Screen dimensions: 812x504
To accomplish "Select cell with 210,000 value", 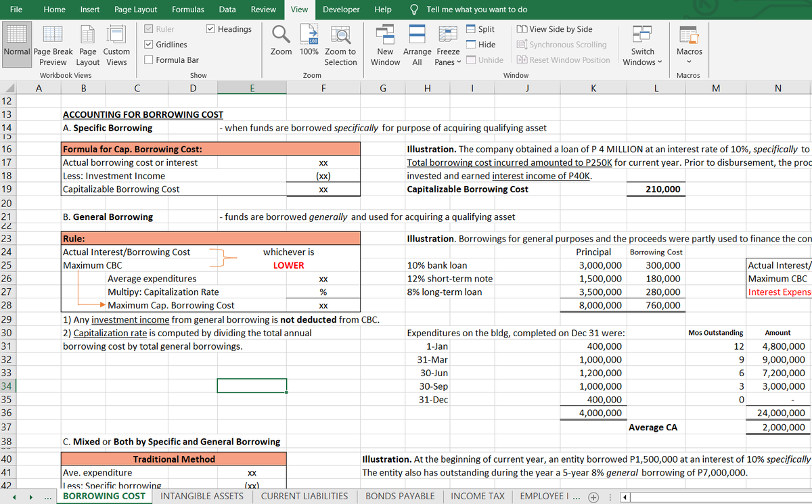I will tap(656, 189).
